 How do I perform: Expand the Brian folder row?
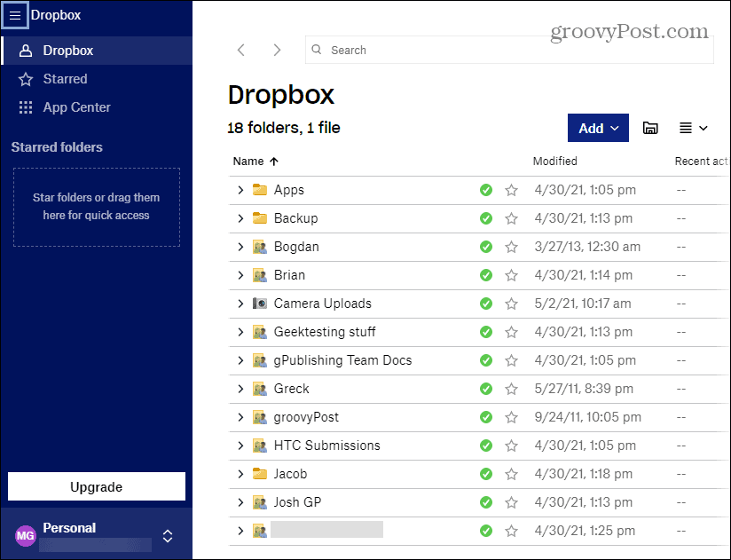pos(240,275)
